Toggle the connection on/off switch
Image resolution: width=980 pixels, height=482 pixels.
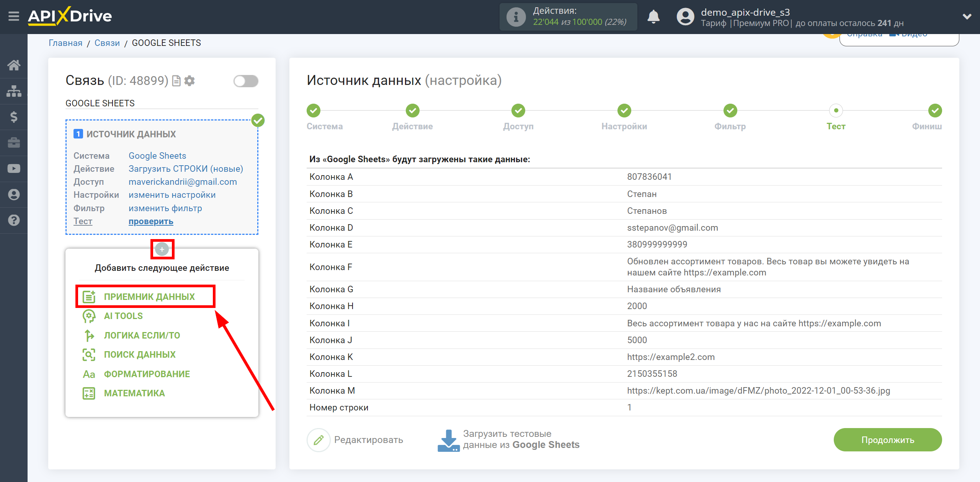246,81
